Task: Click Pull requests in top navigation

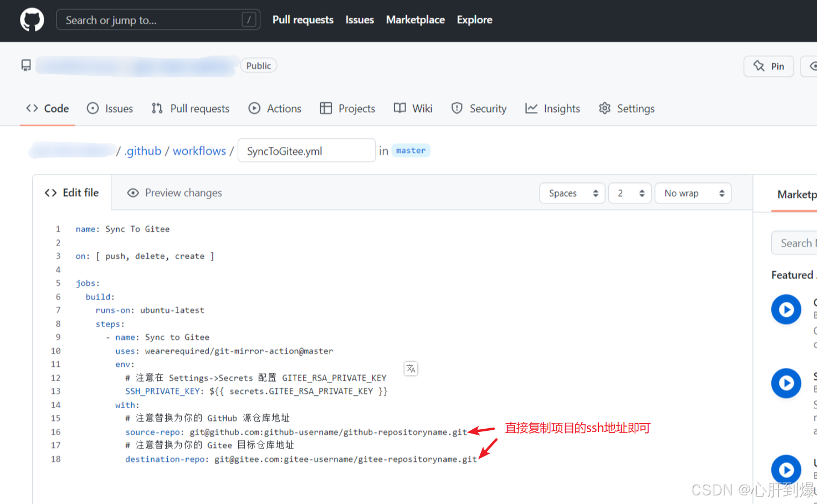Action: pos(303,20)
